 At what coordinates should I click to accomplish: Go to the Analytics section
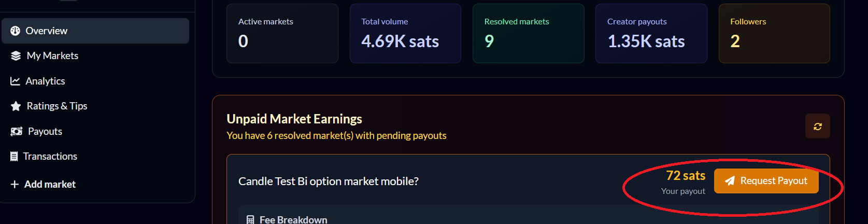(46, 81)
